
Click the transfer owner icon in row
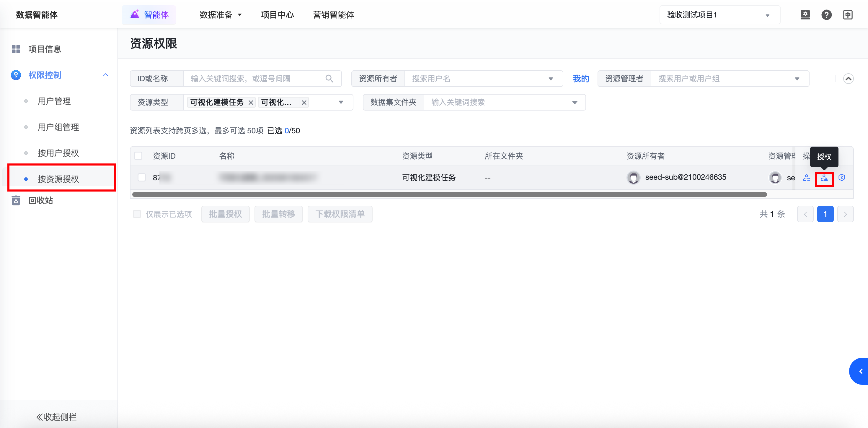coord(806,178)
